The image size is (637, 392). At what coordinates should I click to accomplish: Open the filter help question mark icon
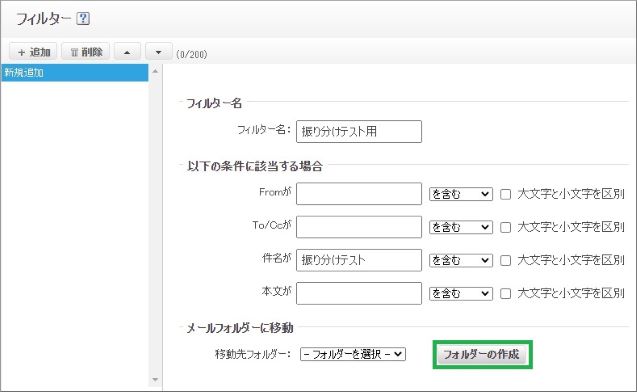pyautogui.click(x=83, y=18)
